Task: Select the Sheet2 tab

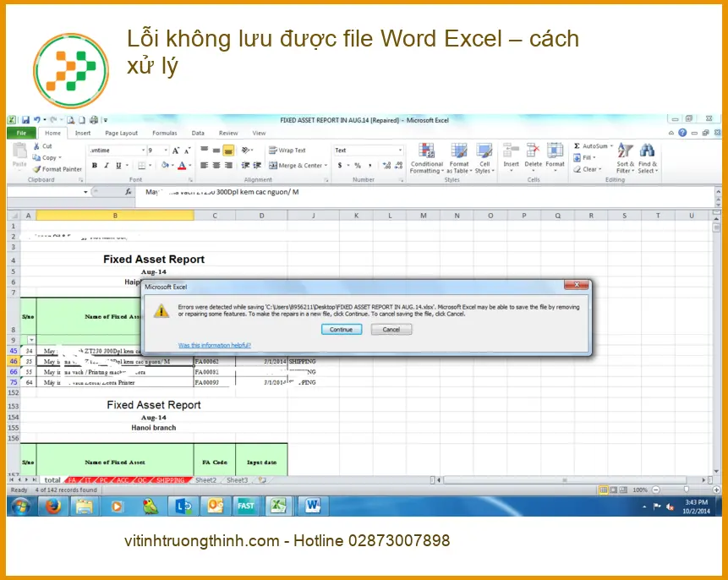Action: tap(205, 480)
